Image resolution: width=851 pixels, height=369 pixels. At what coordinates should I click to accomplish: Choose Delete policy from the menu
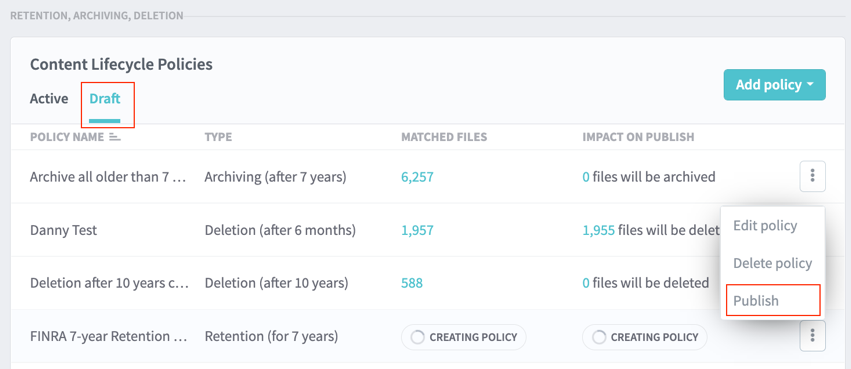coord(772,263)
